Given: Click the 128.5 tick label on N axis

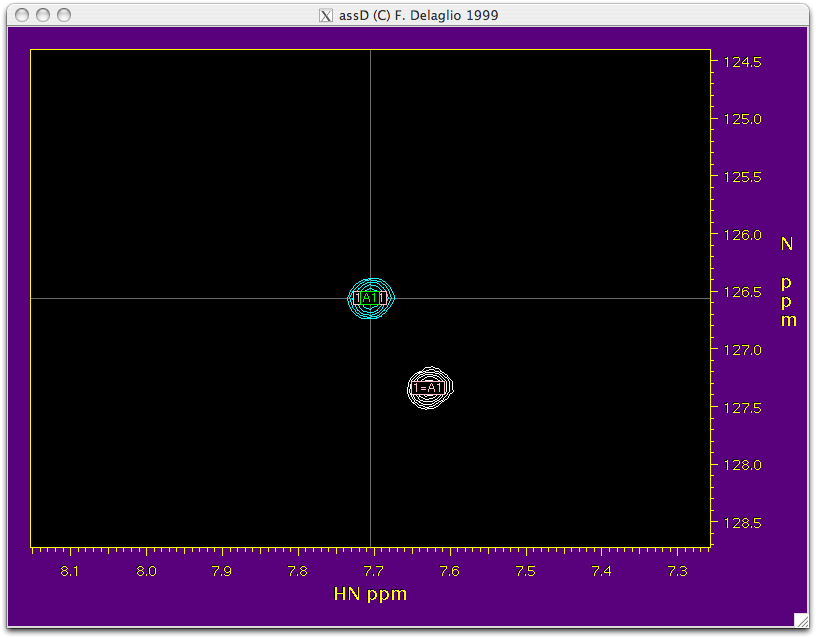Looking at the screenshot, I should 742,523.
